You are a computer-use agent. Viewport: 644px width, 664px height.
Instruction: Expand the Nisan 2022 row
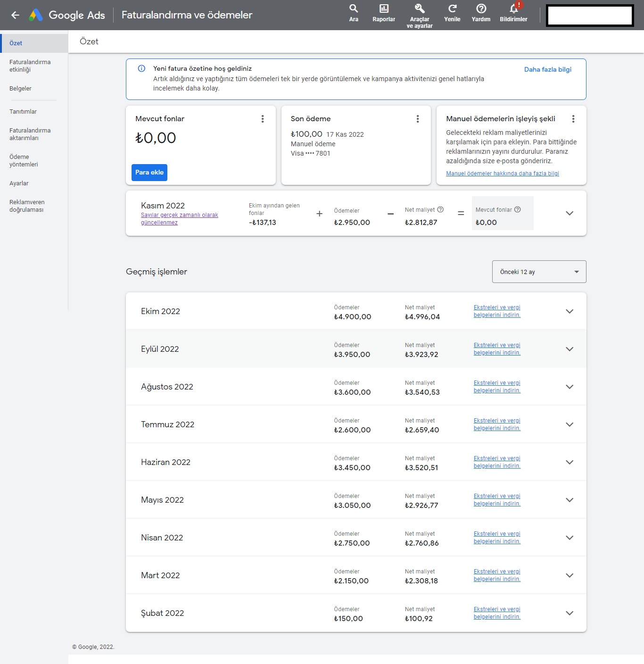570,538
